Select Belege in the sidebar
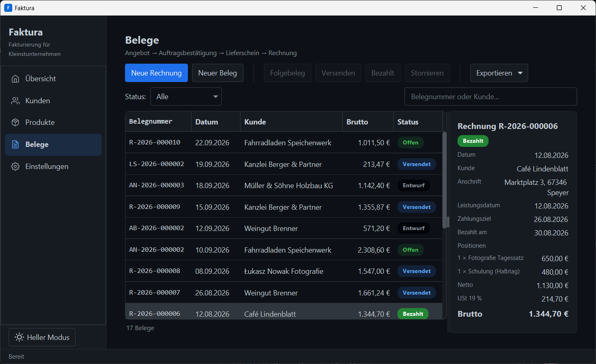 pyautogui.click(x=53, y=144)
